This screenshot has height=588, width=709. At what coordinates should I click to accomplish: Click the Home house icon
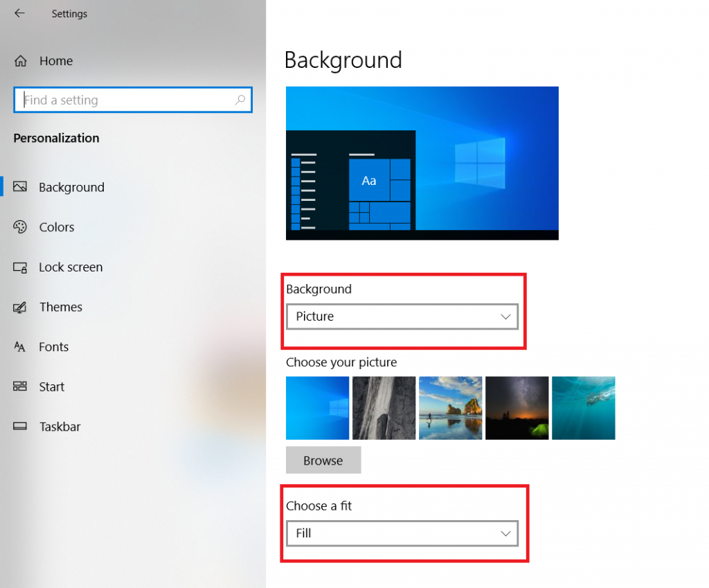point(21,61)
